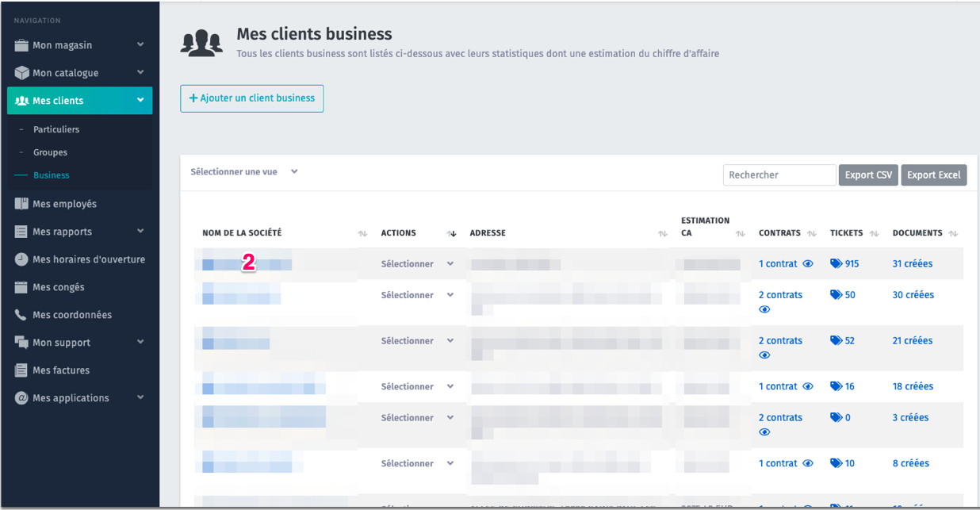Open the 31 créées documents link

912,264
